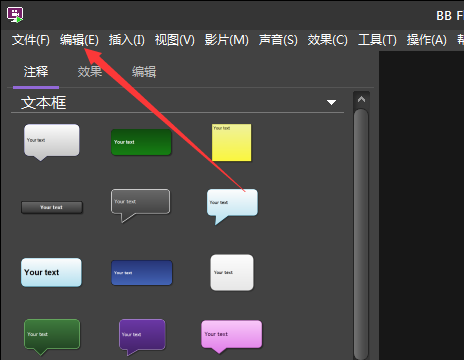The width and height of the screenshot is (464, 360).
Task: Click the annotation list scrollbar thumb
Action: [361, 233]
